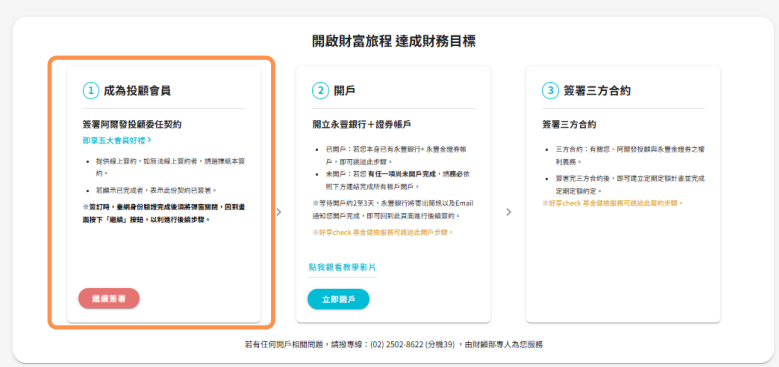The height and width of the screenshot is (367, 779).
Task: Click the chevron arrow between steps 1 and 2
Action: [279, 212]
